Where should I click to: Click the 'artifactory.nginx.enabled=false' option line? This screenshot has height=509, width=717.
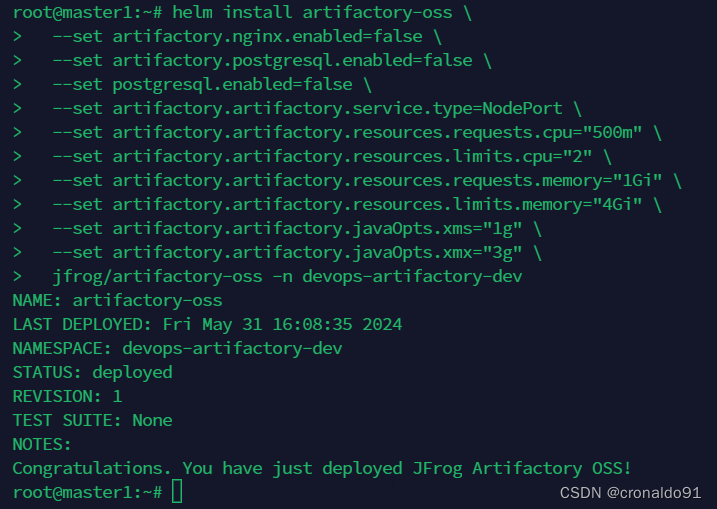coord(247,36)
